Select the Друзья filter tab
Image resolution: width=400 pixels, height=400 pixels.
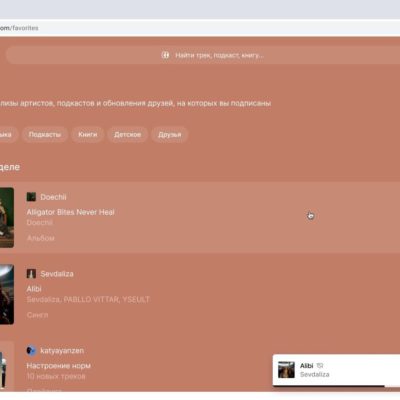tap(170, 135)
